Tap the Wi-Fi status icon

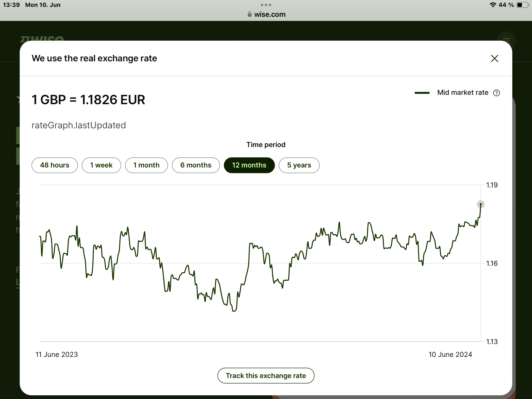[493, 5]
